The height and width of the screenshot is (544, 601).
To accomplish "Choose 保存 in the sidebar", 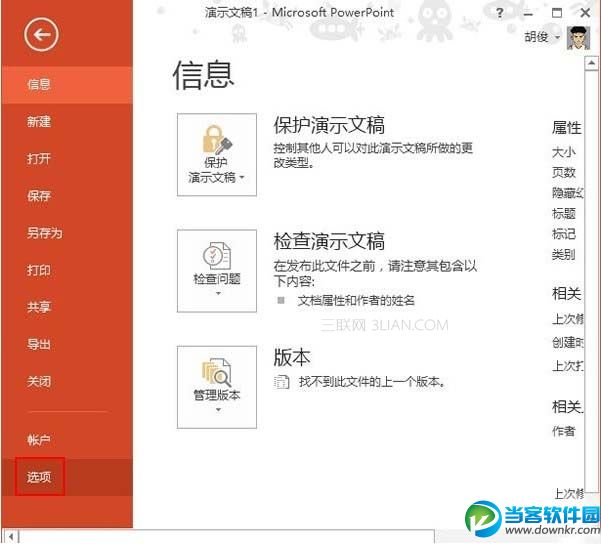I will point(67,196).
